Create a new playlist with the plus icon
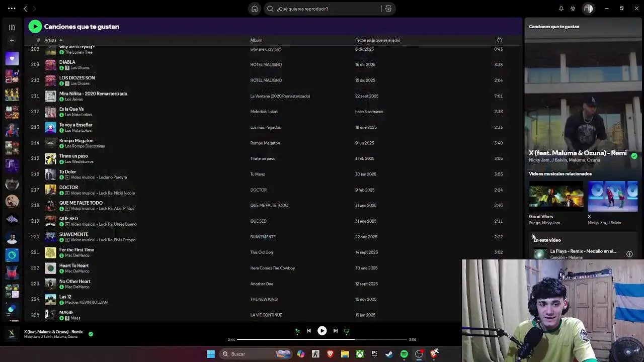Viewport: 644px width, 362px height. coord(12,41)
